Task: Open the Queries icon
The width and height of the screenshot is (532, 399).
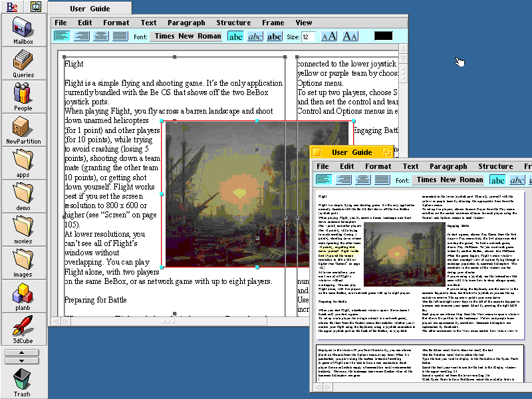Action: (x=23, y=64)
